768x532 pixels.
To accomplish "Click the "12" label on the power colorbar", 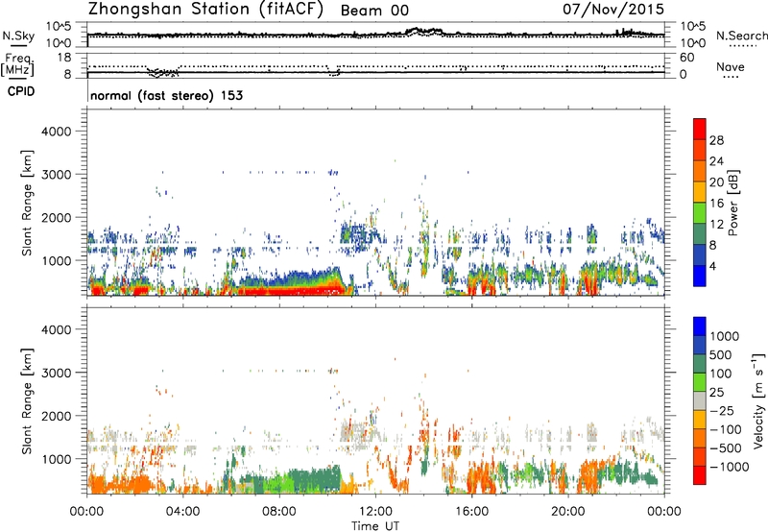I will 716,225.
